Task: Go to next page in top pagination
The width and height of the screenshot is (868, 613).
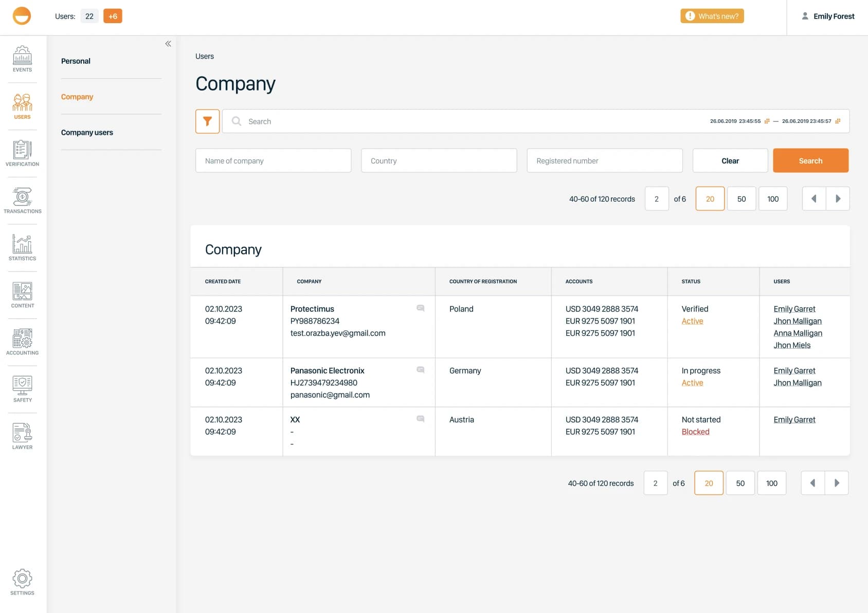Action: click(x=838, y=199)
